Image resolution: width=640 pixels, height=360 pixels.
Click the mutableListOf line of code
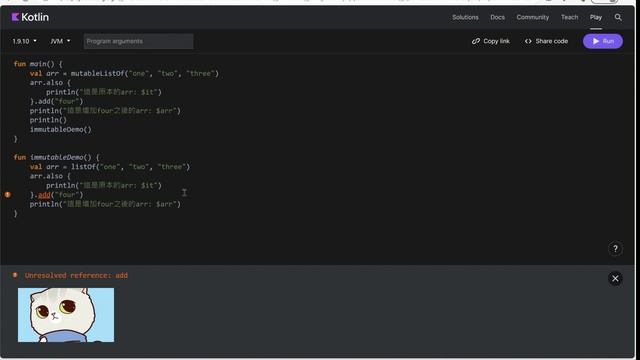124,73
